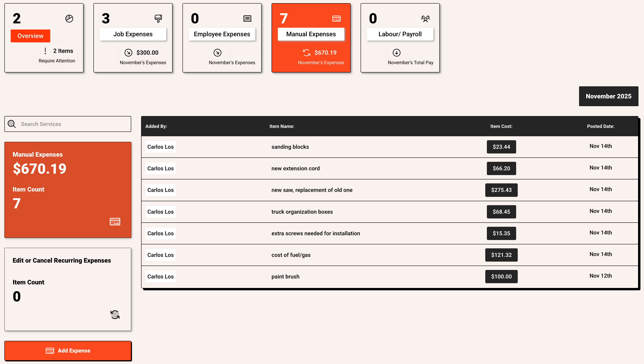Image resolution: width=644 pixels, height=364 pixels.
Task: Open Edit or Cancel Recurring Expenses panel
Action: coord(62,260)
